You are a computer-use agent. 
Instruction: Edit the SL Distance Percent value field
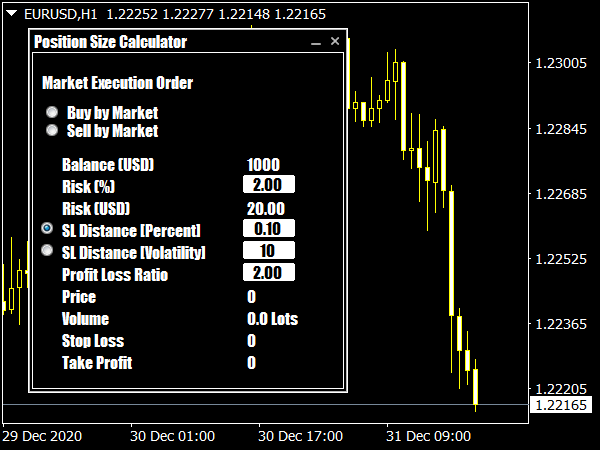(269, 228)
